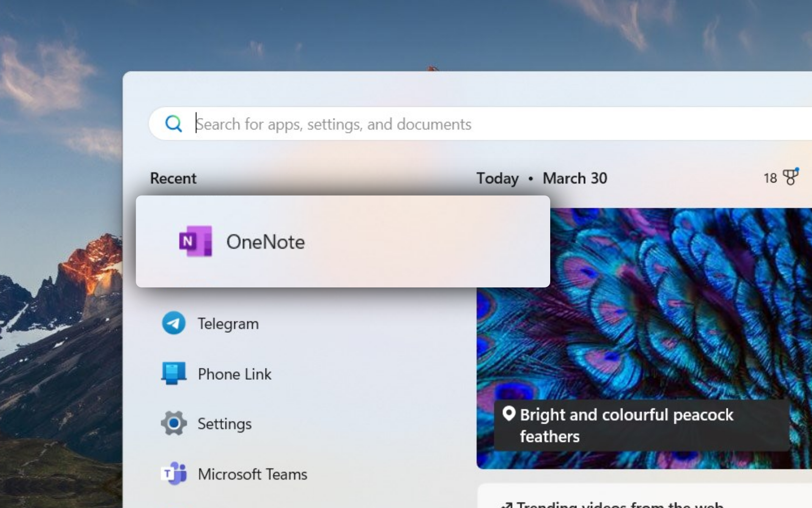
Task: Launch Telegram via its icon
Action: click(173, 323)
